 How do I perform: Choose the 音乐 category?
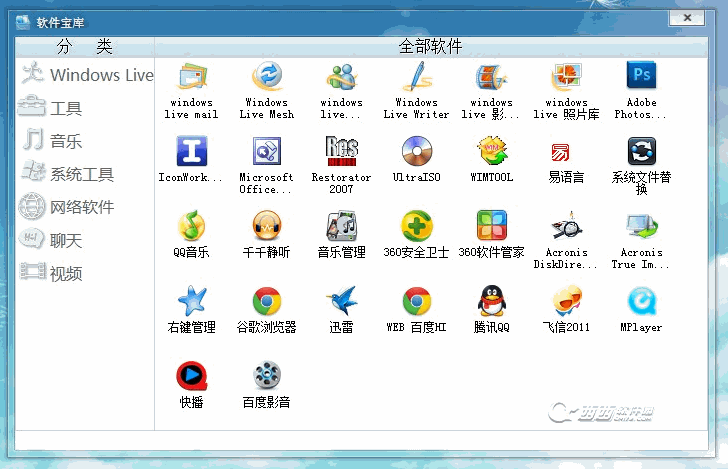pyautogui.click(x=52, y=141)
